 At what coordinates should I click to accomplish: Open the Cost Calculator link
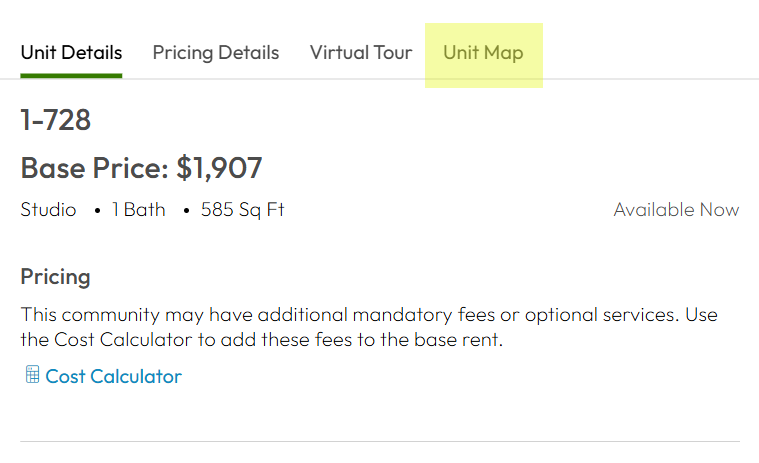pyautogui.click(x=113, y=376)
